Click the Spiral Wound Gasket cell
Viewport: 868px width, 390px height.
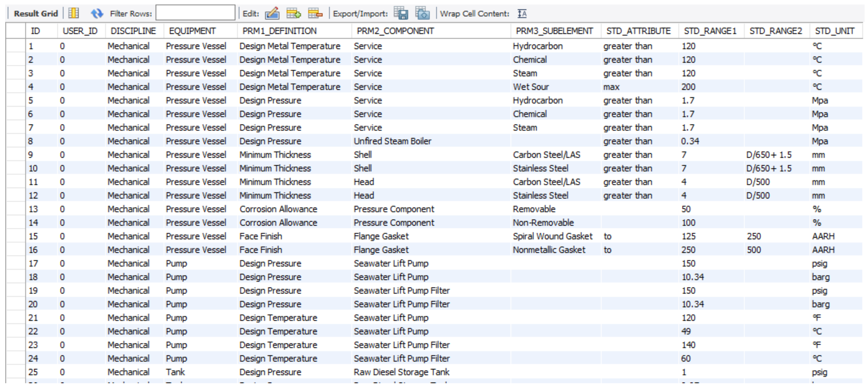point(552,236)
